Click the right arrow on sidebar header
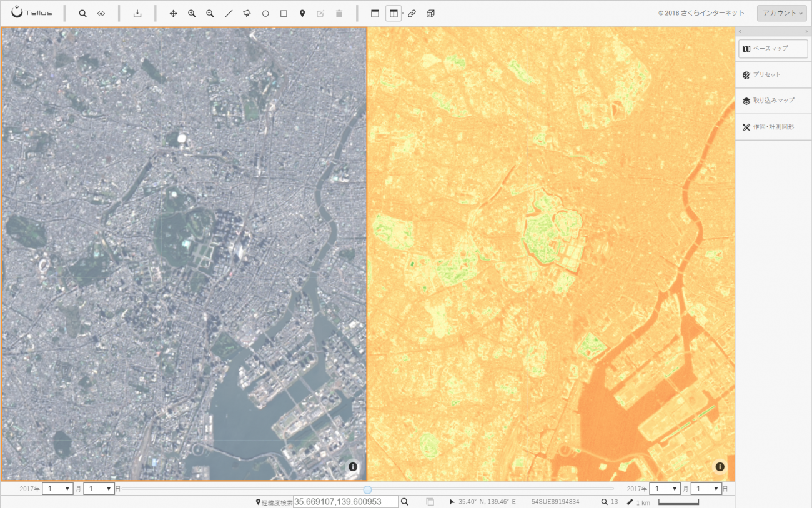The image size is (812, 508). (x=806, y=31)
